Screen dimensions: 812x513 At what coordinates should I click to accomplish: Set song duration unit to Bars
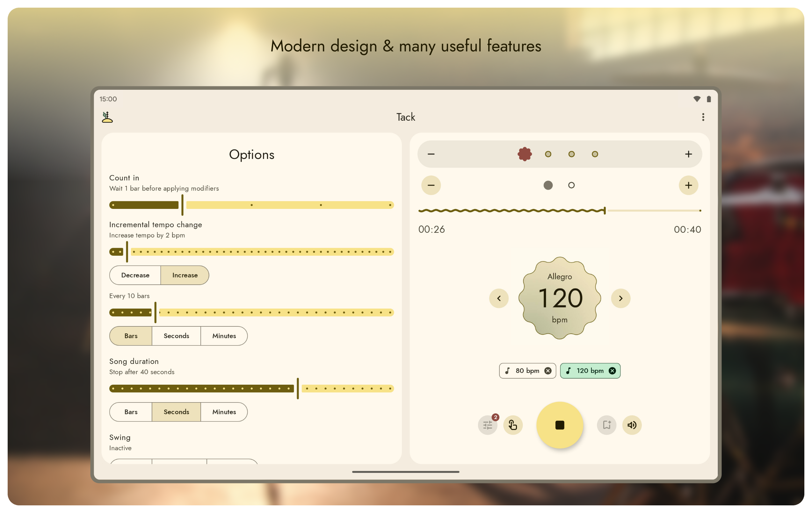[131, 412]
